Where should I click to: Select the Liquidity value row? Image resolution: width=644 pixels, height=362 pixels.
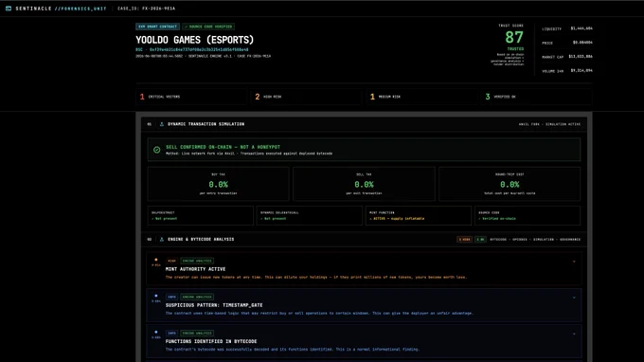tap(566, 28)
